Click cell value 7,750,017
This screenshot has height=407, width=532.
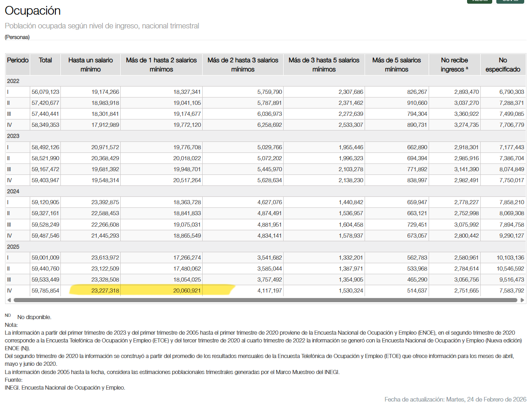[x=511, y=180]
